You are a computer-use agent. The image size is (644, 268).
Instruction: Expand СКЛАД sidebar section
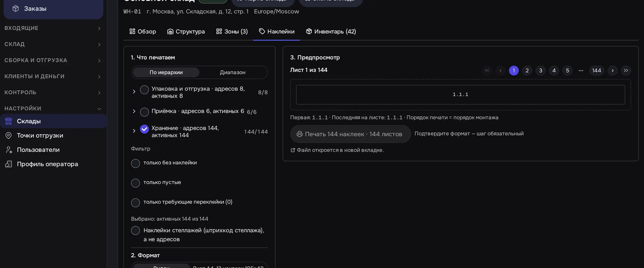click(x=53, y=44)
